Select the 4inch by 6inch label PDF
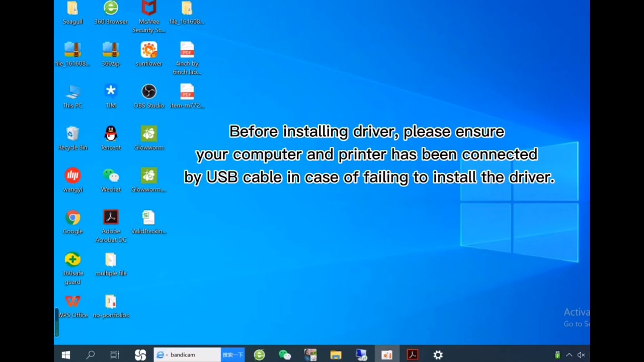The image size is (644, 362). tap(187, 58)
